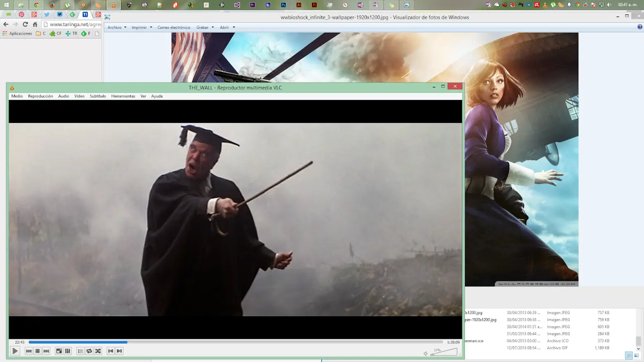Open Visual Studio from the taskbar
The image size is (644, 362).
pos(237,5)
